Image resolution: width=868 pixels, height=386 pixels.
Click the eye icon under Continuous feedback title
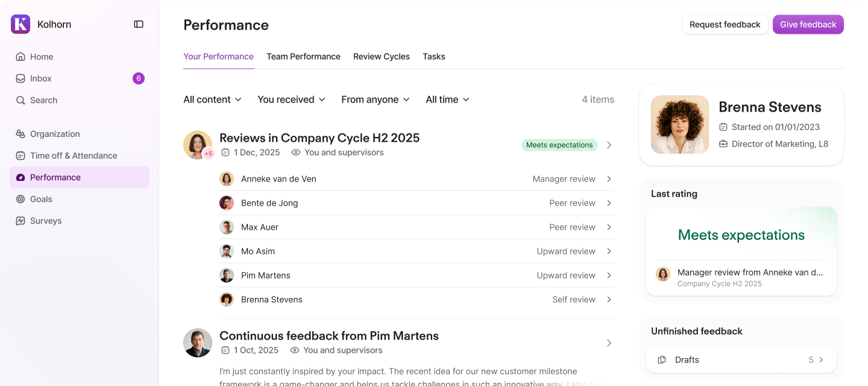(x=295, y=350)
